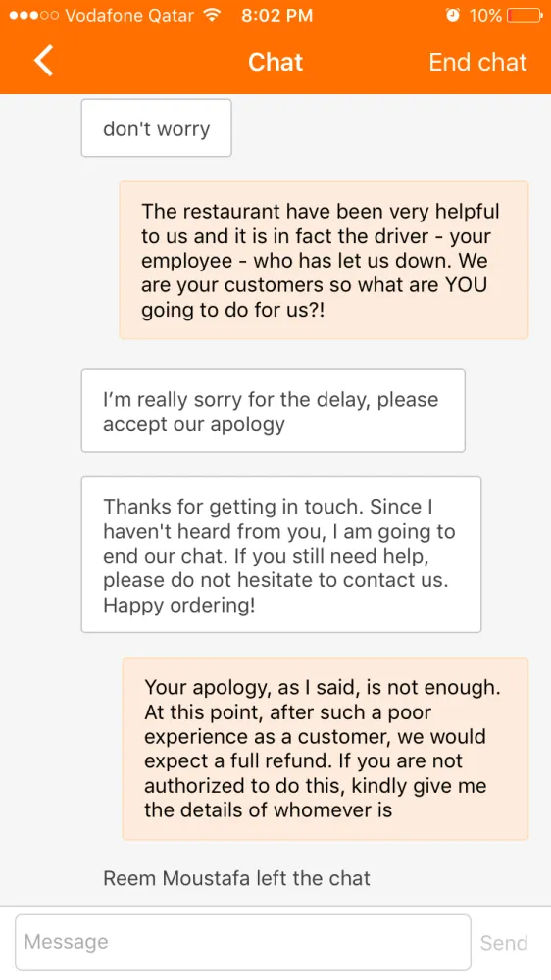
Task: Select the restaurant have been helpful message
Action: click(324, 260)
